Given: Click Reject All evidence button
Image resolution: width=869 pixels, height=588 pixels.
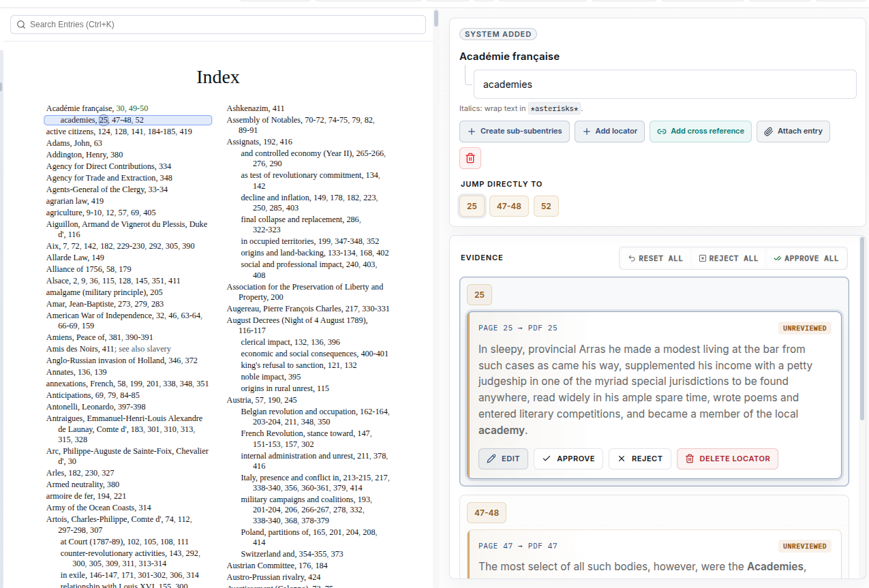Looking at the screenshot, I should pyautogui.click(x=729, y=259).
